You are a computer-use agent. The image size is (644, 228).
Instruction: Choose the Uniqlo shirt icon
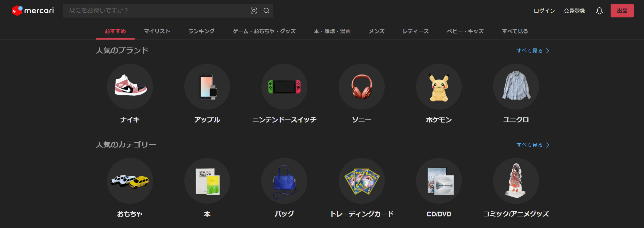coord(516,87)
